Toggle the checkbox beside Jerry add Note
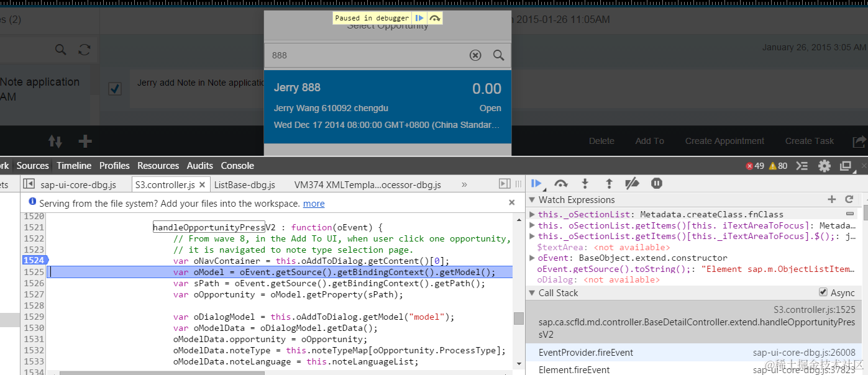This screenshot has width=868, height=375. [x=115, y=89]
